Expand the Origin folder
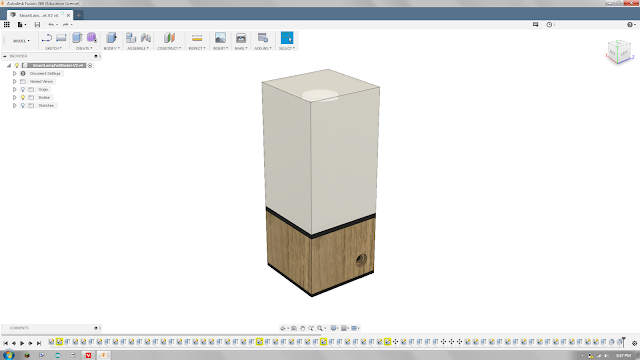Screen dimensions: 640x360 (x=15, y=89)
